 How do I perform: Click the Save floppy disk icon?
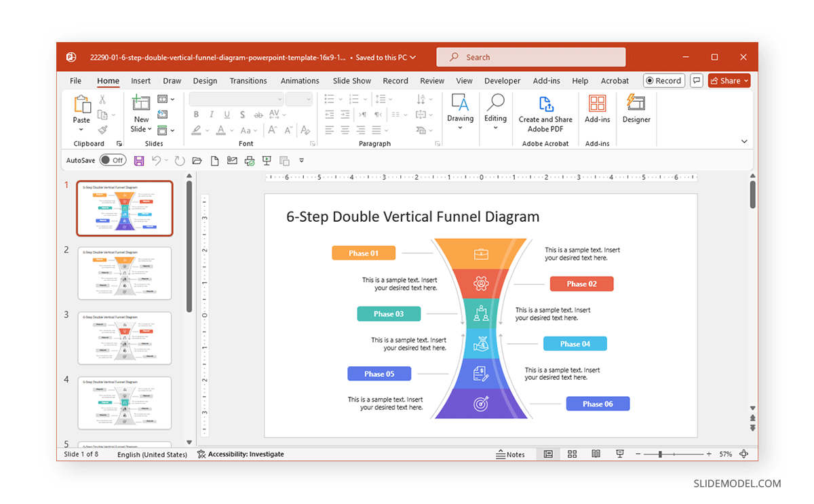coord(139,161)
